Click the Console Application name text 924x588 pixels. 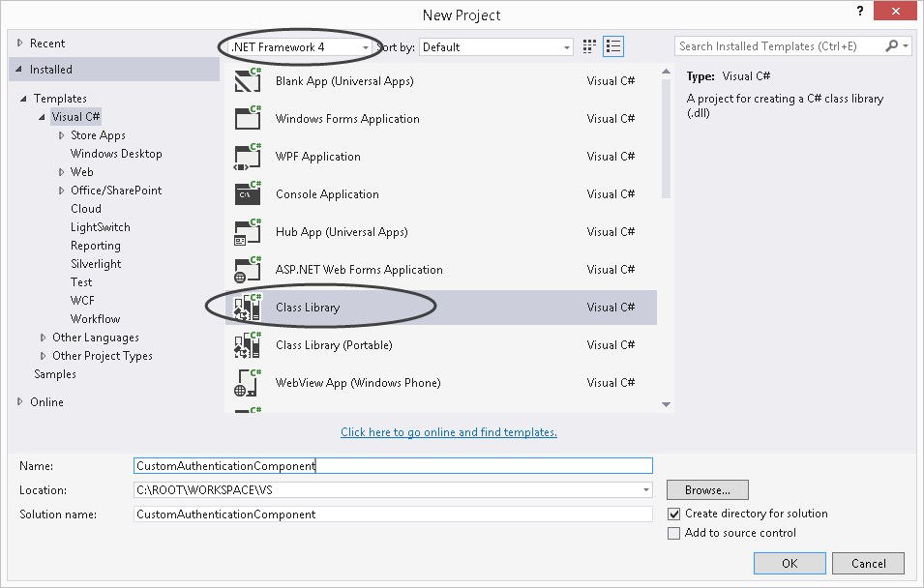327,193
